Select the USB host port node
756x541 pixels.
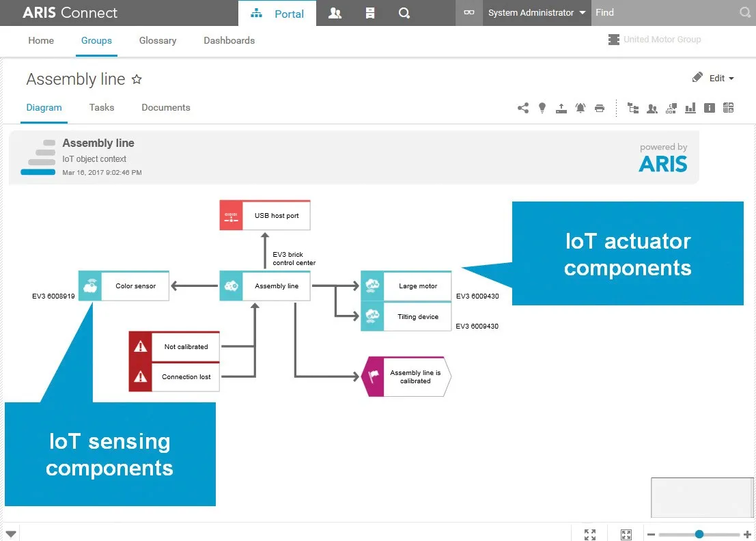265,216
